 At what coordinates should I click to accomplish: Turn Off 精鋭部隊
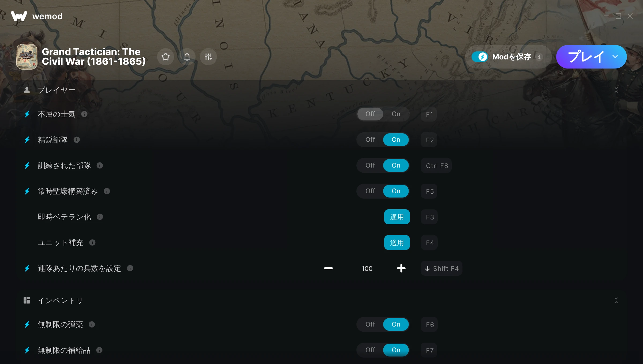pos(370,140)
